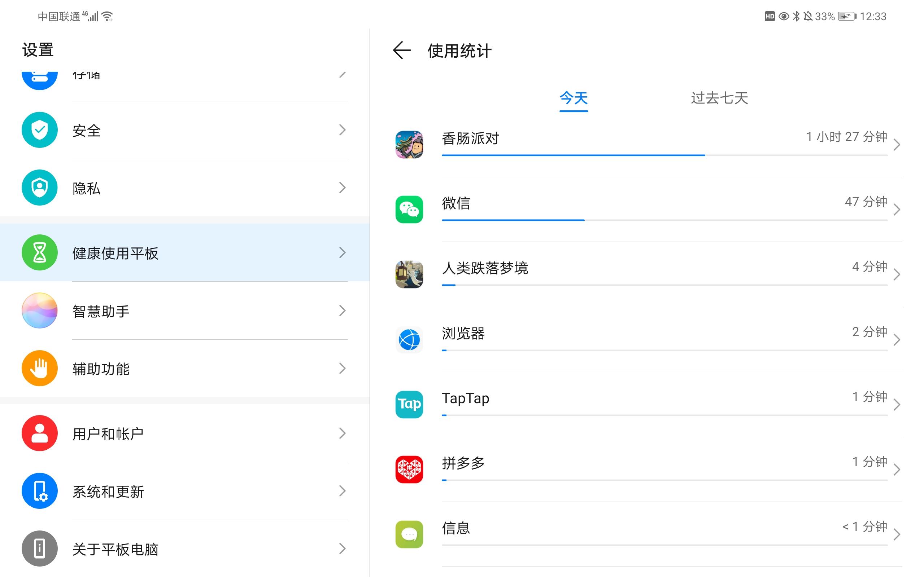
Task: Expand 微信 usage details chevron
Action: (x=897, y=210)
